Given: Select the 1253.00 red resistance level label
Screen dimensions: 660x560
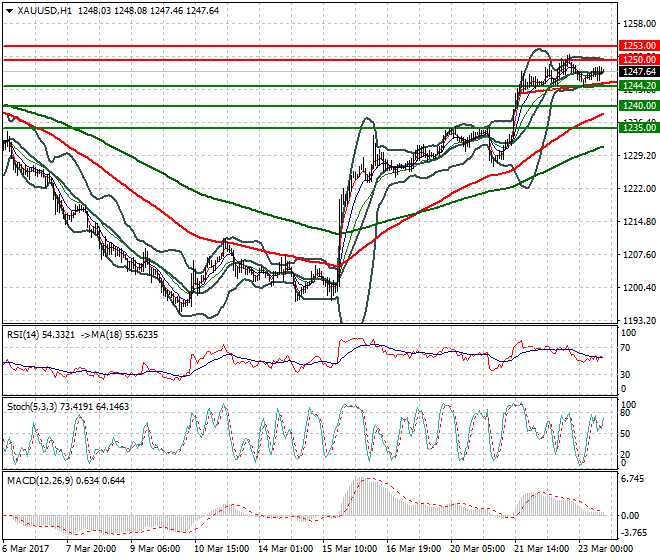Looking at the screenshot, I should (x=639, y=45).
